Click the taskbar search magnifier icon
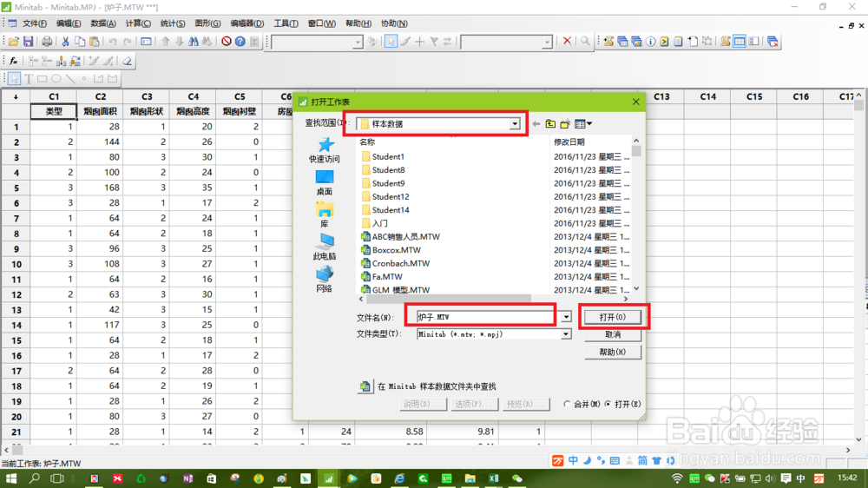868x488 pixels. click(x=35, y=478)
